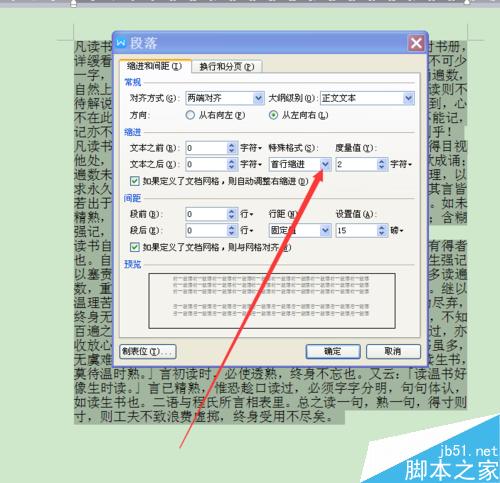Click the left indent marker on ruler
500x483 pixels.
(74, 3)
